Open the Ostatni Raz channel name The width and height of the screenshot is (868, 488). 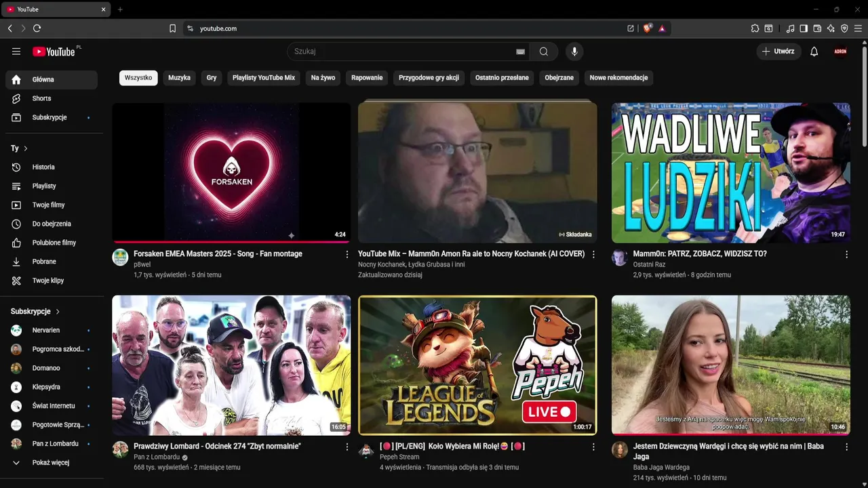649,264
